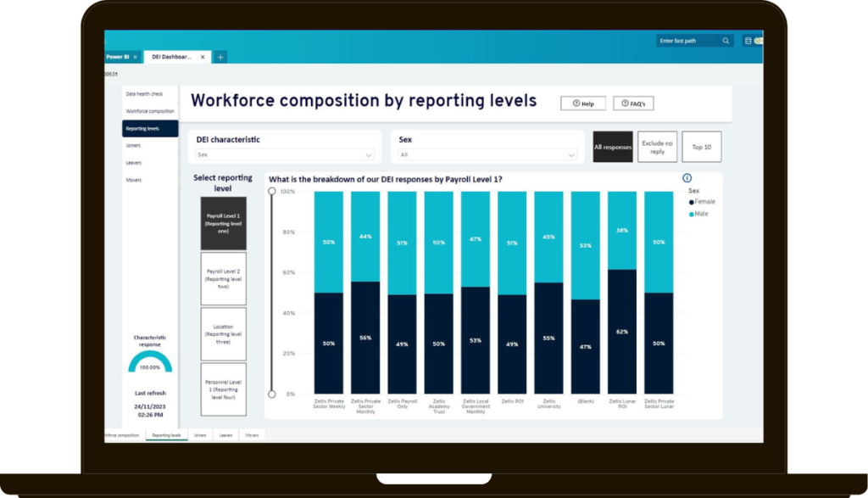Close the Power BI tab
The image size is (868, 498).
pyautogui.click(x=135, y=57)
